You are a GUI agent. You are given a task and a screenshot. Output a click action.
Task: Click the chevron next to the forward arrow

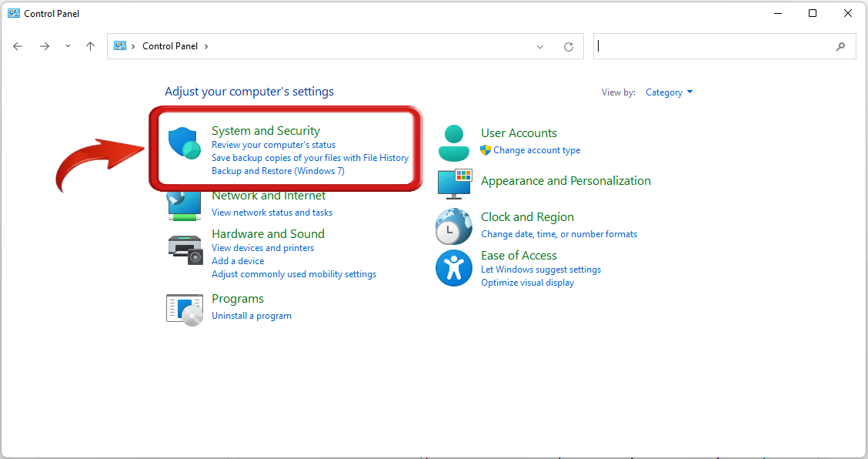click(x=68, y=46)
